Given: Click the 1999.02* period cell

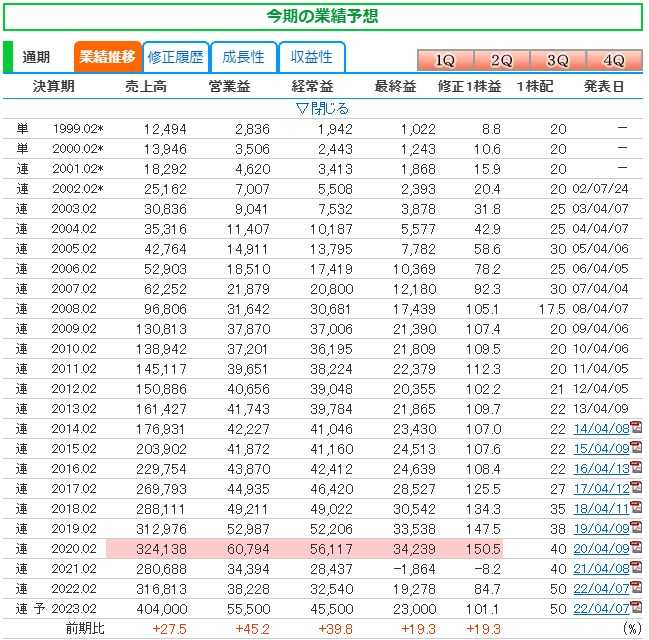Looking at the screenshot, I should click(78, 129).
